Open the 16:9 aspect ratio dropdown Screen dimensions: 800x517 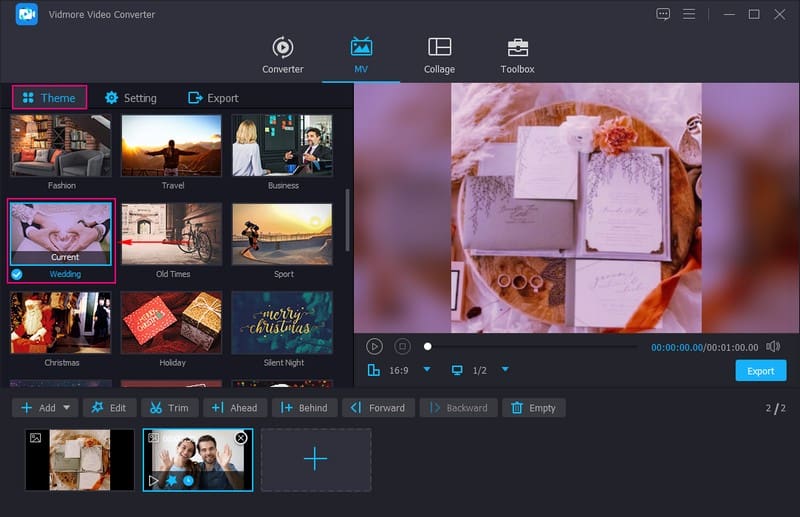tap(427, 370)
